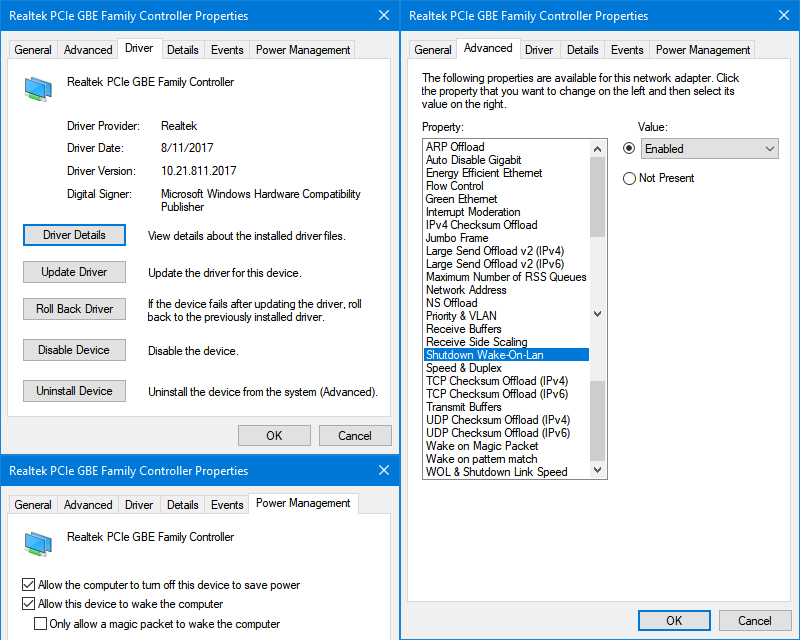This screenshot has width=800, height=640.
Task: Switch to the Events tab in the Driver dialog
Action: (227, 50)
